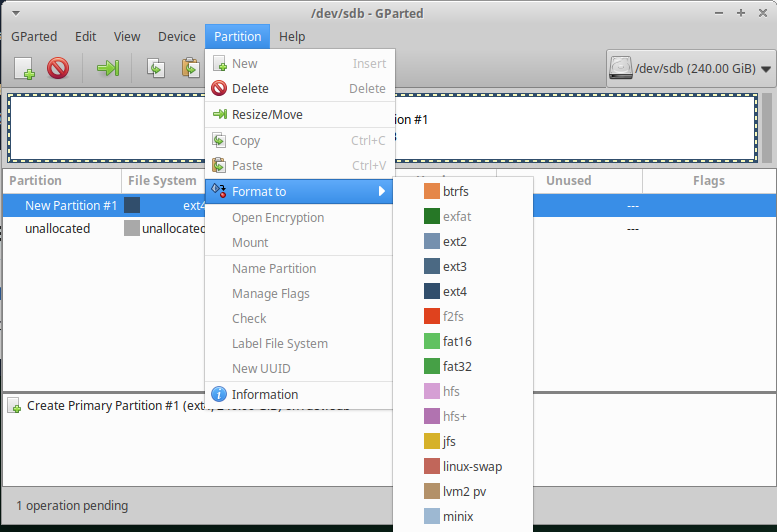Format partition to fat32

click(x=463, y=367)
